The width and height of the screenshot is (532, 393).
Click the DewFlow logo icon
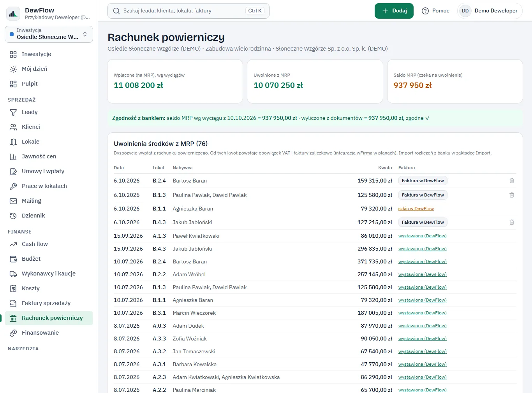coord(13,14)
